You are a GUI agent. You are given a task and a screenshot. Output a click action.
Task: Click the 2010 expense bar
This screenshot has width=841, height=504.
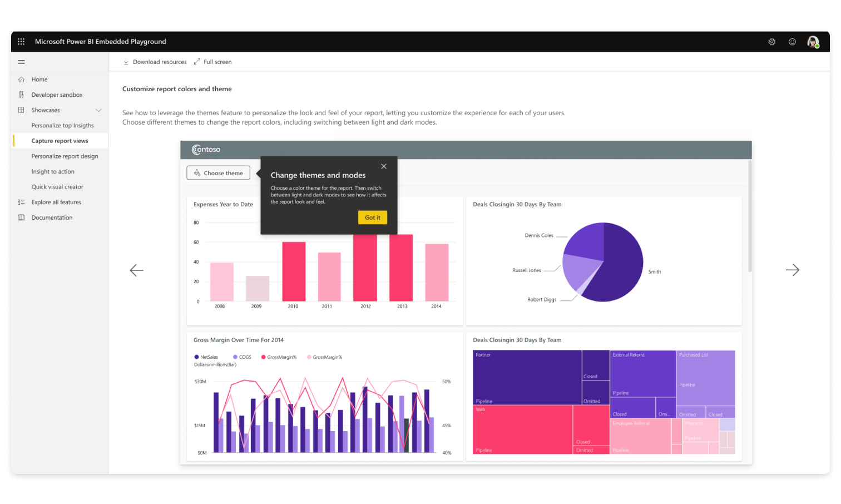click(294, 271)
